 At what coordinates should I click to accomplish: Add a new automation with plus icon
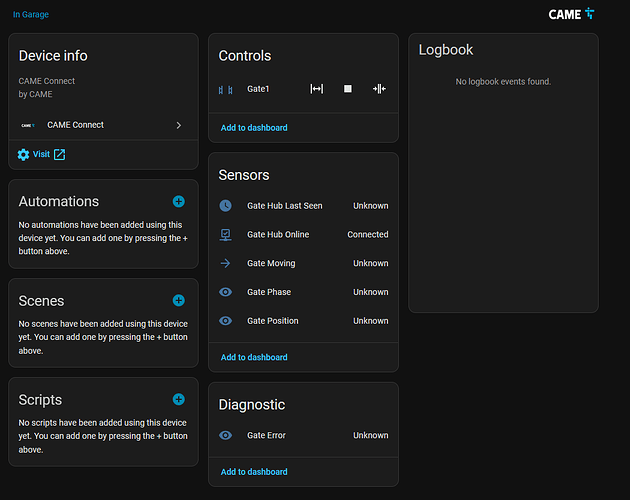pyautogui.click(x=178, y=201)
